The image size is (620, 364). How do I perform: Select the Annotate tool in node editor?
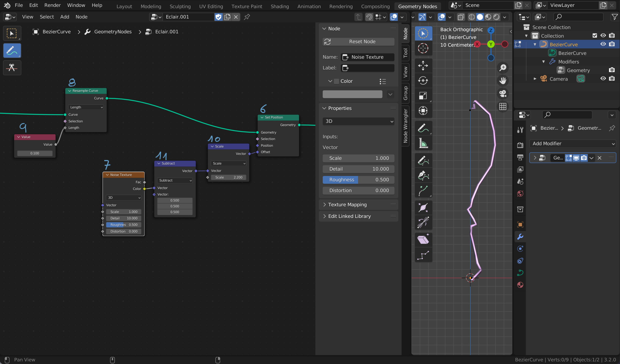[12, 51]
